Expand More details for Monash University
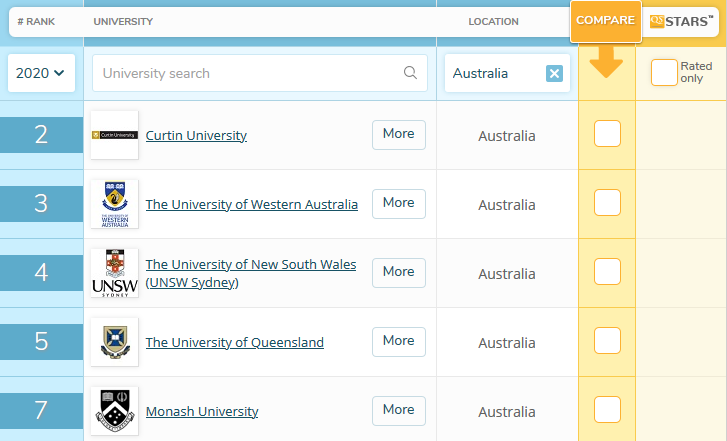Viewport: 727px width, 441px height. pos(398,410)
